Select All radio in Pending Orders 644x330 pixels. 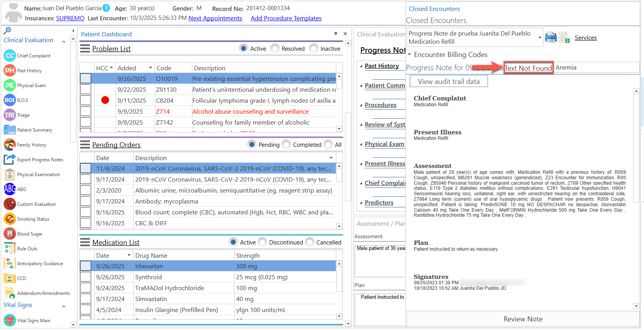pos(328,144)
